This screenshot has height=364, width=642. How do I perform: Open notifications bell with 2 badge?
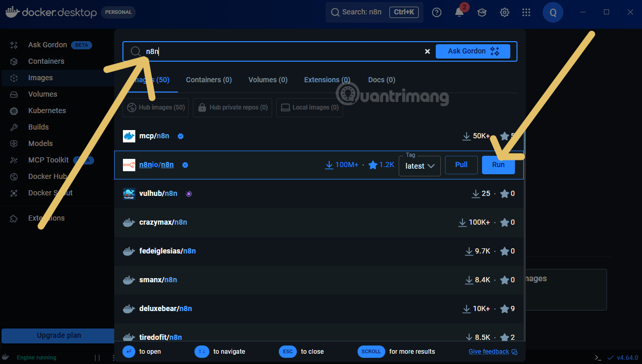[x=459, y=12]
